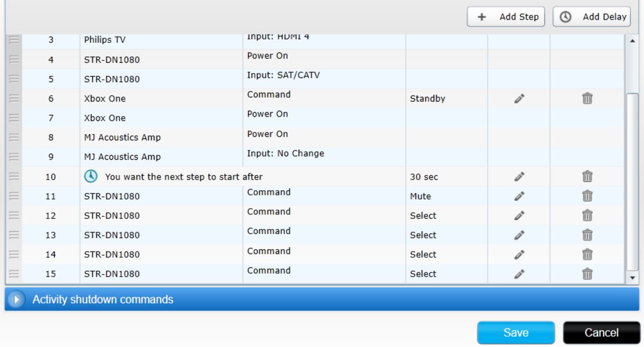The height and width of the screenshot is (347, 644).
Task: Delete step 13 Select command
Action: 587,235
